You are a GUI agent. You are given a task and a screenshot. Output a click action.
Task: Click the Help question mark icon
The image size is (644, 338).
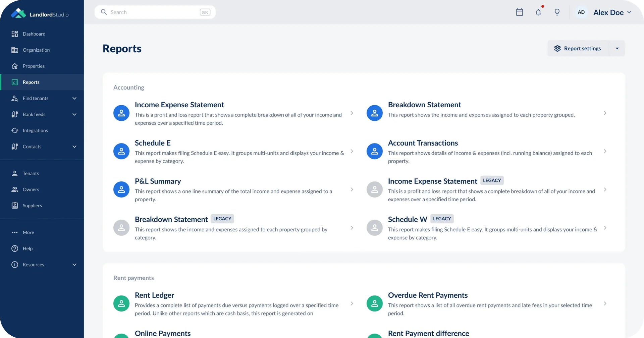point(15,248)
